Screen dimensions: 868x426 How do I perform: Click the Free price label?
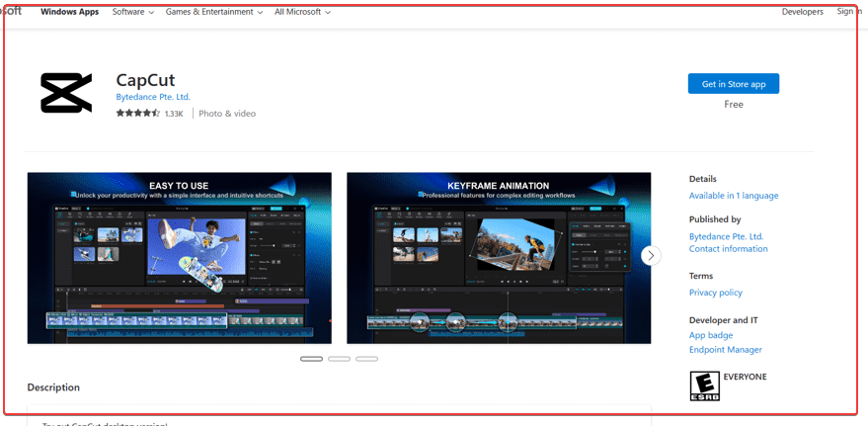pyautogui.click(x=734, y=104)
